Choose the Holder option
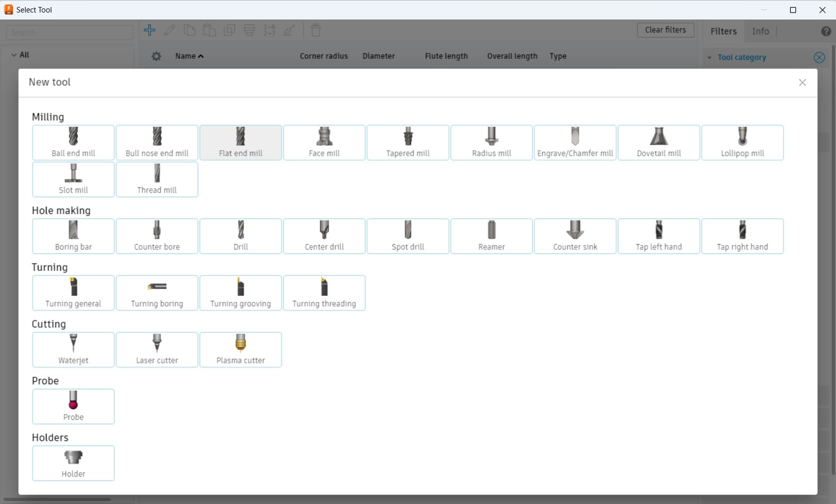This screenshot has height=504, width=836. point(73,463)
